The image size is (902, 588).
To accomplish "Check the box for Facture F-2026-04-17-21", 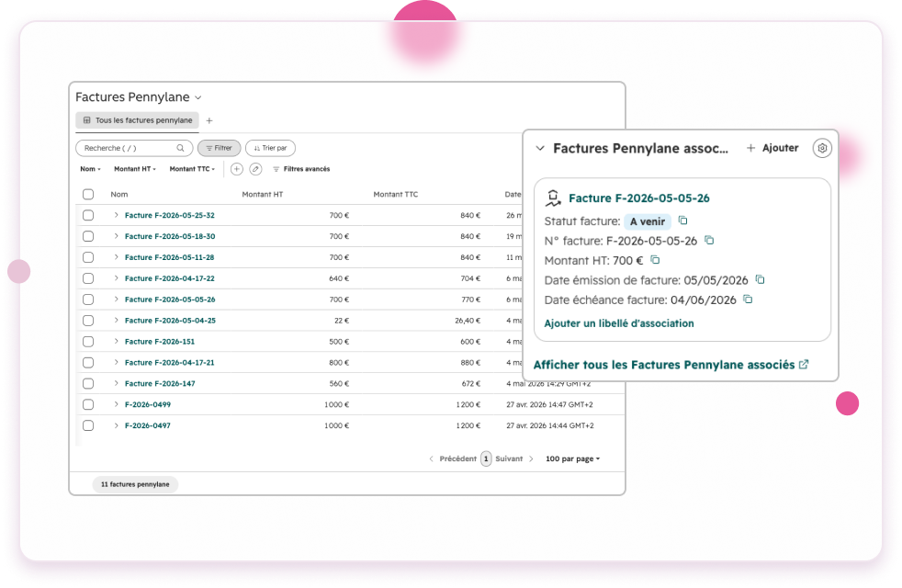I will (88, 363).
